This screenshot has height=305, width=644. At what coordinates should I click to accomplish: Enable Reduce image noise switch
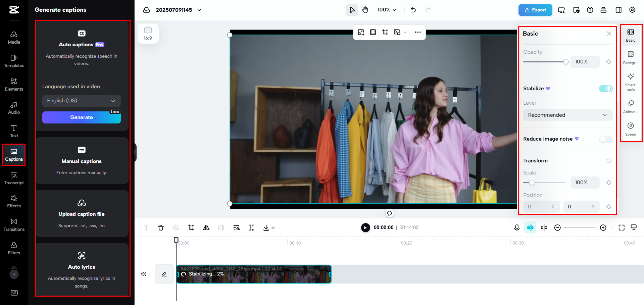click(606, 139)
